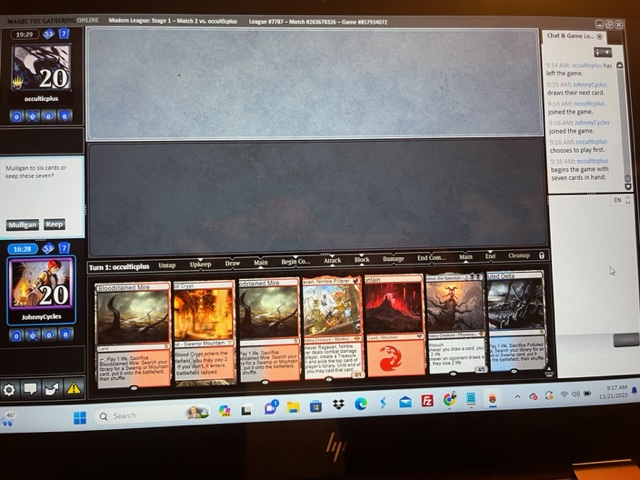
Task: Click the padlock icon after Cleanup
Action: 541,257
